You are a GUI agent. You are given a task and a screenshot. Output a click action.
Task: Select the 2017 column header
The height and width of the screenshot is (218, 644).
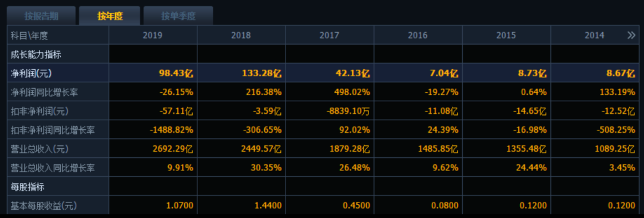pos(329,35)
